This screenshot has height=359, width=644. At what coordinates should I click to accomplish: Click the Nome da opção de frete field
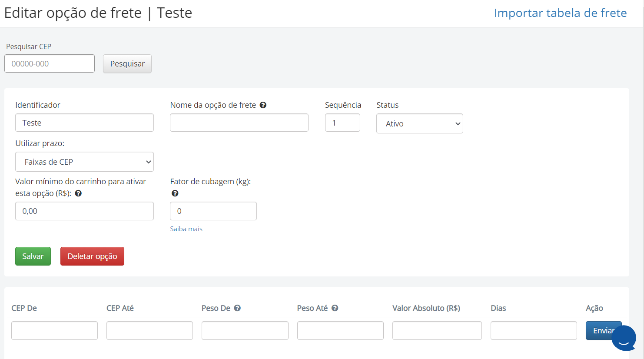coord(239,123)
